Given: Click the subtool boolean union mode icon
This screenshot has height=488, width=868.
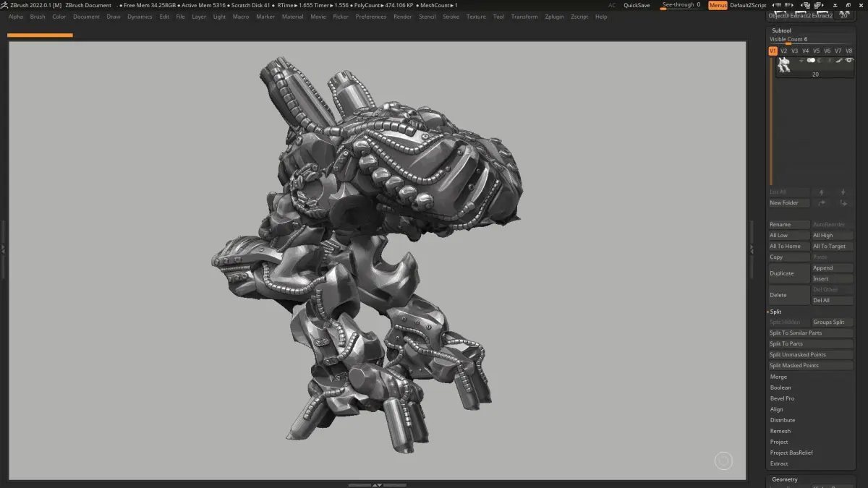Looking at the screenshot, I should coord(811,60).
